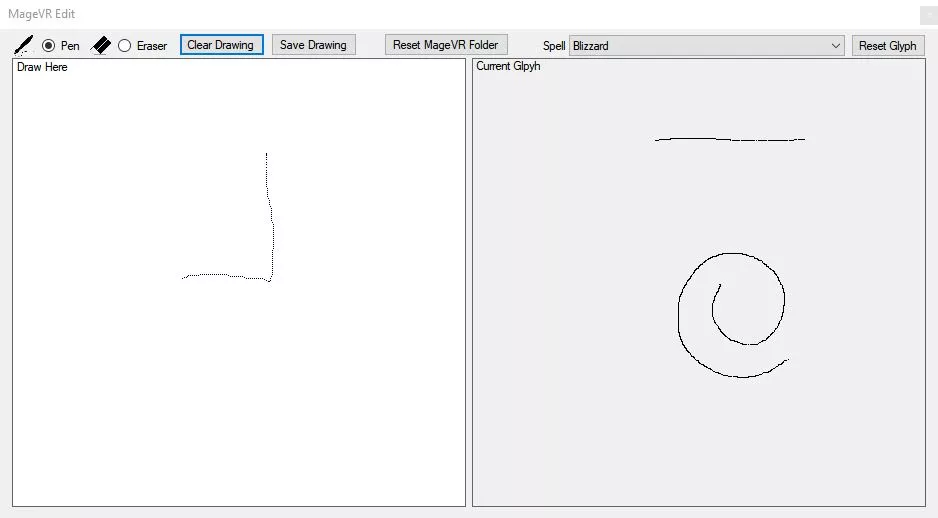This screenshot has width=938, height=518.
Task: Clear the current drawing
Action: click(221, 45)
